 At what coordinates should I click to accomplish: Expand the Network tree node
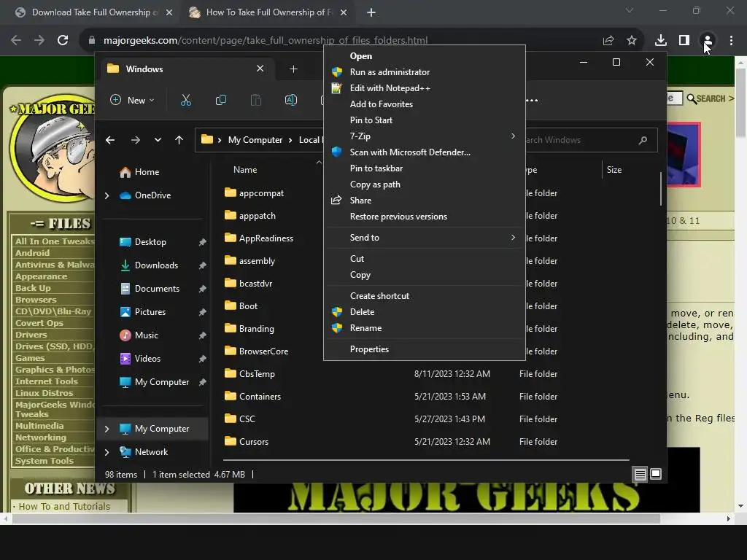click(107, 452)
